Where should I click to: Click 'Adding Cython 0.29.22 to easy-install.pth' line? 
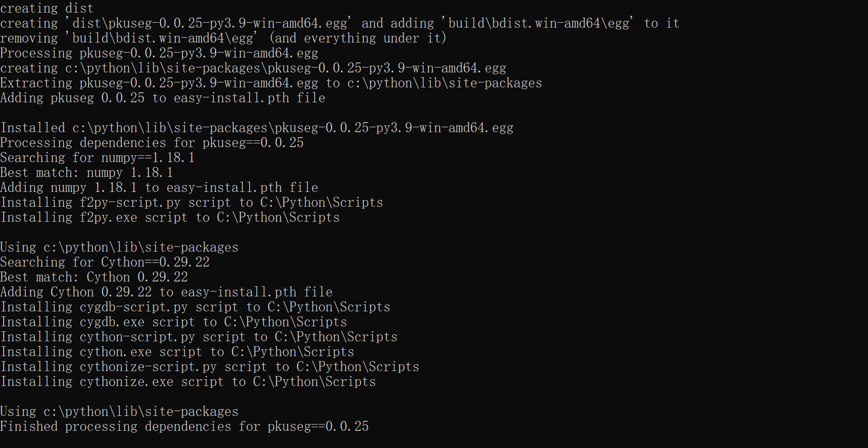click(166, 292)
